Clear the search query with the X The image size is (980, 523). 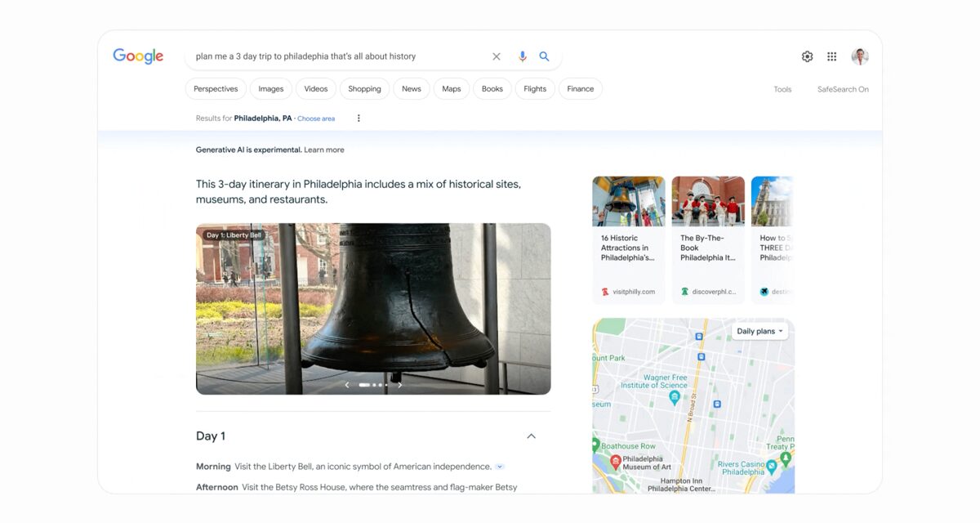tap(497, 56)
